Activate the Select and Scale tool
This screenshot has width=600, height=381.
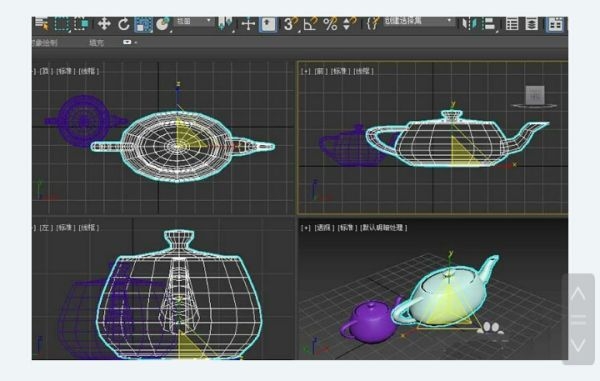tap(143, 24)
